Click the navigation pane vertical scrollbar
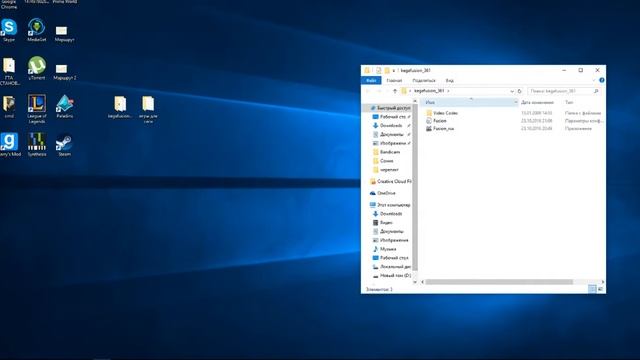This screenshot has width=640, height=360. coord(415,187)
